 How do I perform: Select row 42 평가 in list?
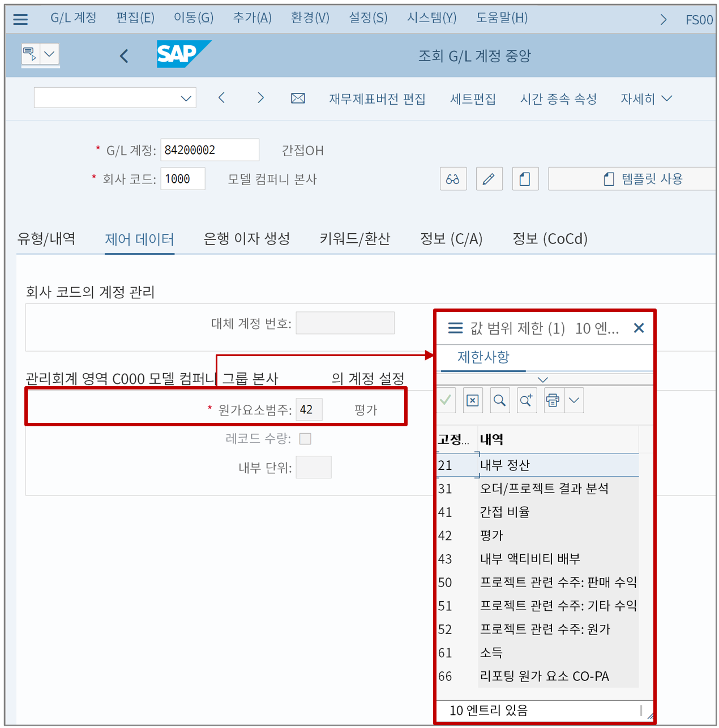538,536
